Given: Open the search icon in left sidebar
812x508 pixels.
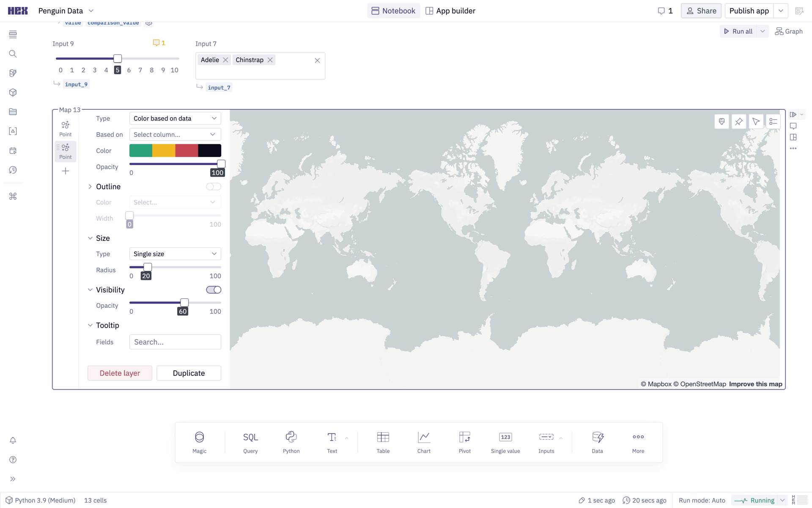Looking at the screenshot, I should [13, 54].
